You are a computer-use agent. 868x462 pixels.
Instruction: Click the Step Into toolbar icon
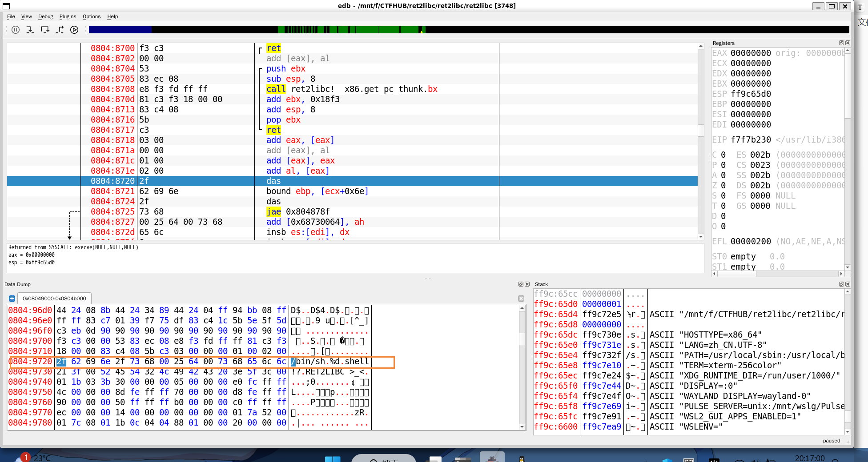point(30,30)
